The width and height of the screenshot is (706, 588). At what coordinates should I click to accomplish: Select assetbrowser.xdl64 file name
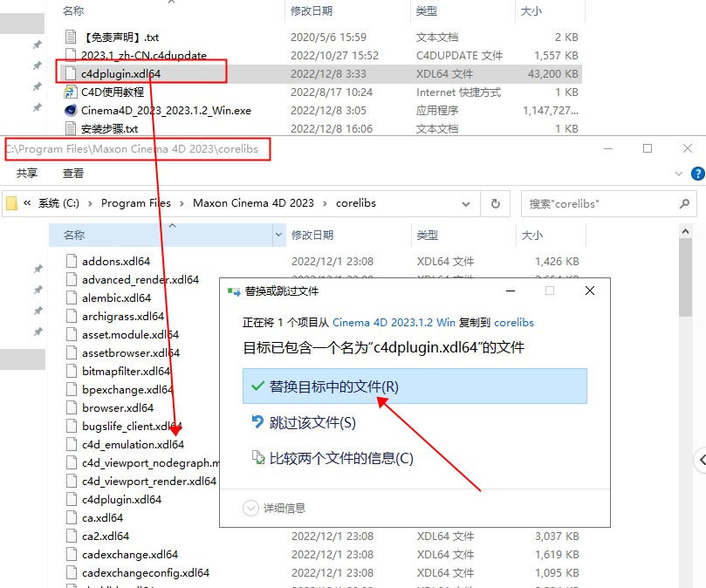pyautogui.click(x=131, y=353)
